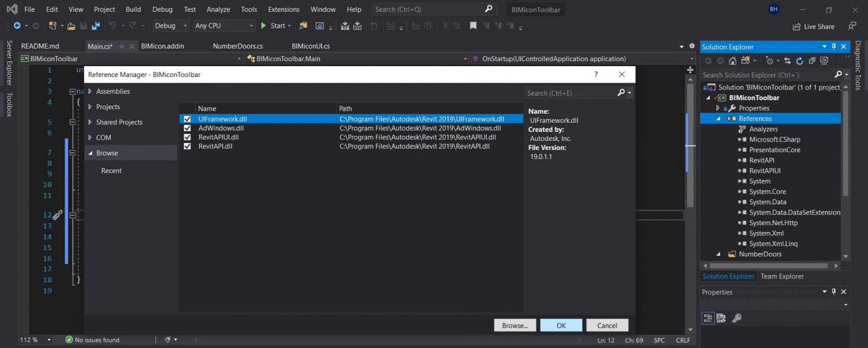The width and height of the screenshot is (868, 348).
Task: Expand the COM section in Reference Manager
Action: 92,137
